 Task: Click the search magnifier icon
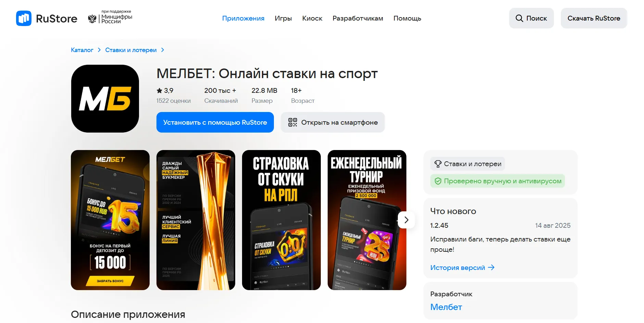click(519, 18)
